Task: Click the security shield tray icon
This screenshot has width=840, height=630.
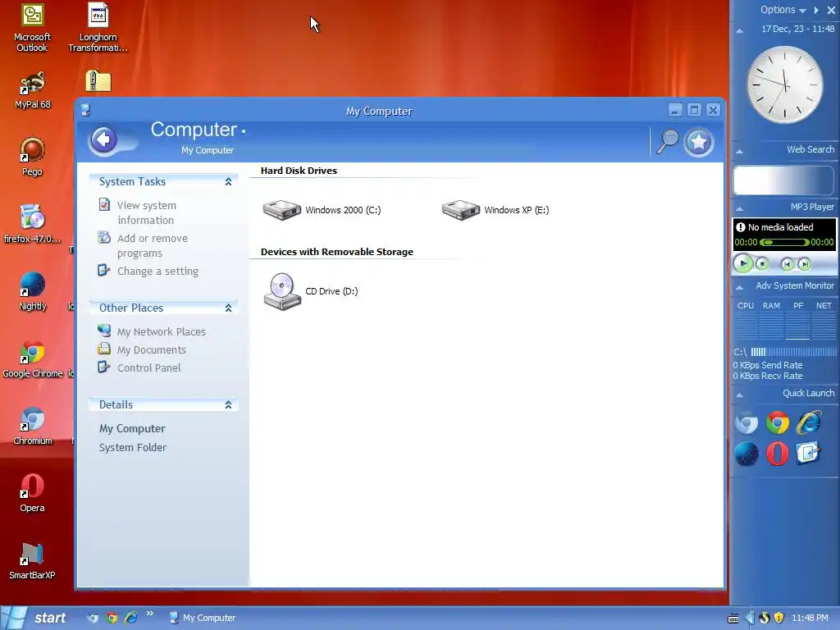Action: point(779,618)
